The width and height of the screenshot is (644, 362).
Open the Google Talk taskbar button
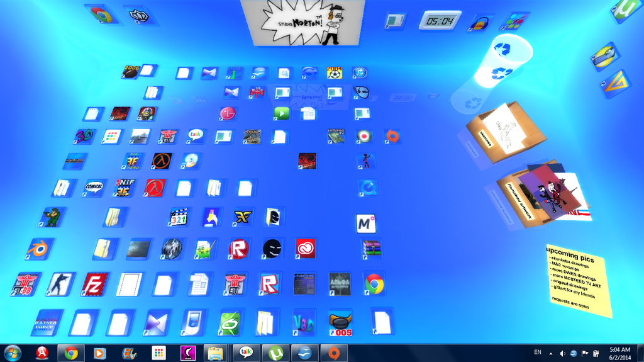coord(246,353)
